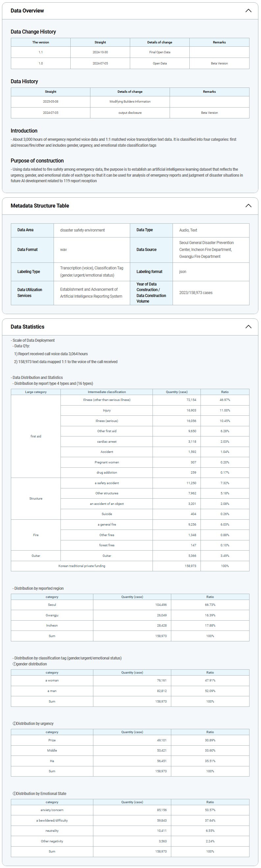The height and width of the screenshot is (868, 261).
Task: Click the Metadata Structure Table title
Action: (x=40, y=206)
